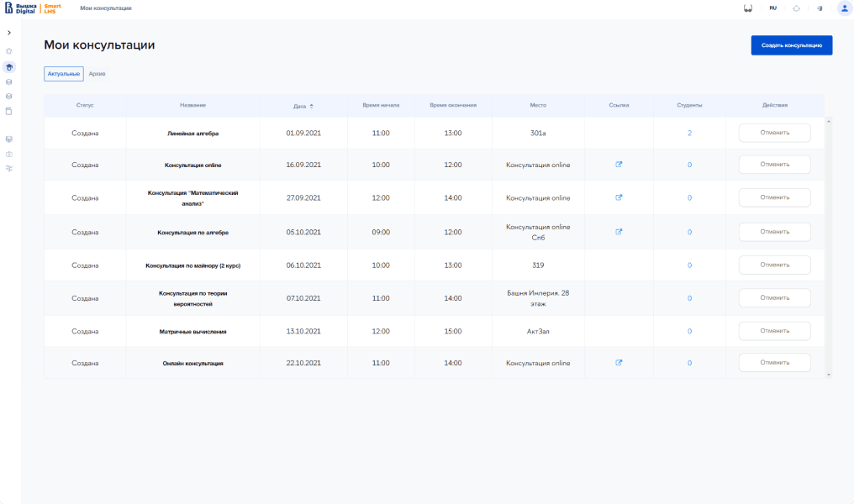The height and width of the screenshot is (504, 854).
Task: Click the Время начала column header
Action: (x=381, y=105)
